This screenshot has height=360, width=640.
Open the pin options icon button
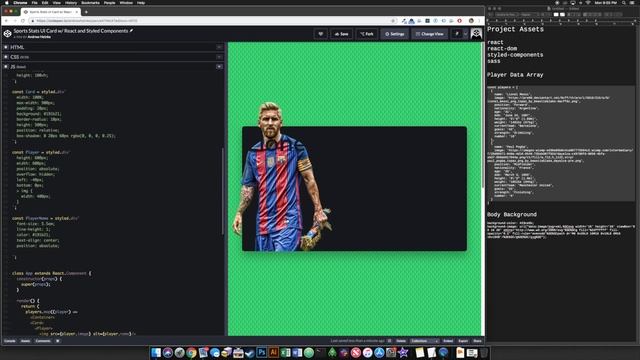coord(457,34)
